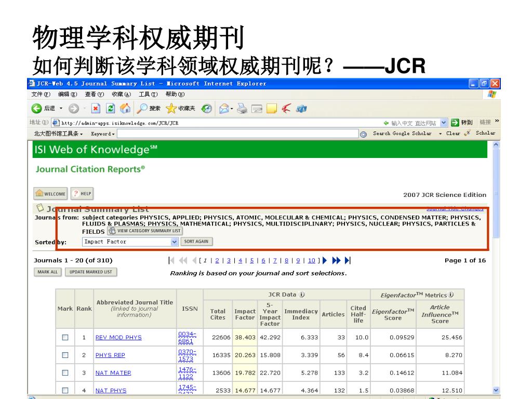Check the Mark box for NAT PHYS

[x=65, y=390]
